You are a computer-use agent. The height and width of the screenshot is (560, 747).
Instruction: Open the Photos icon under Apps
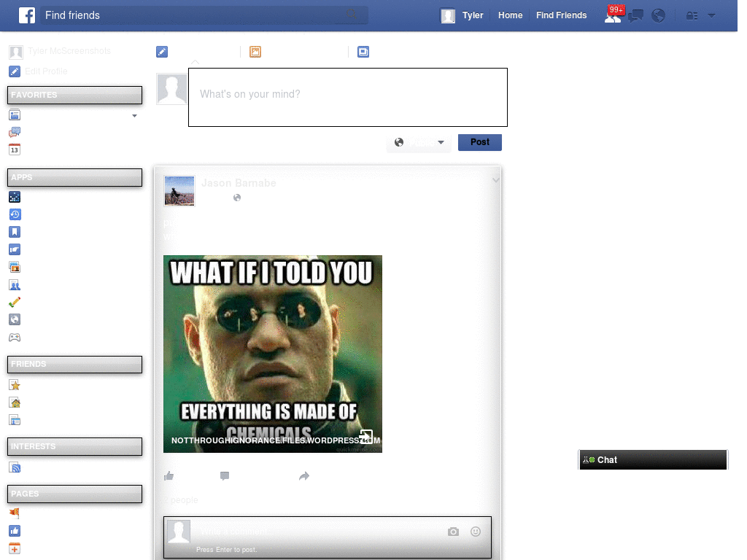[15, 267]
